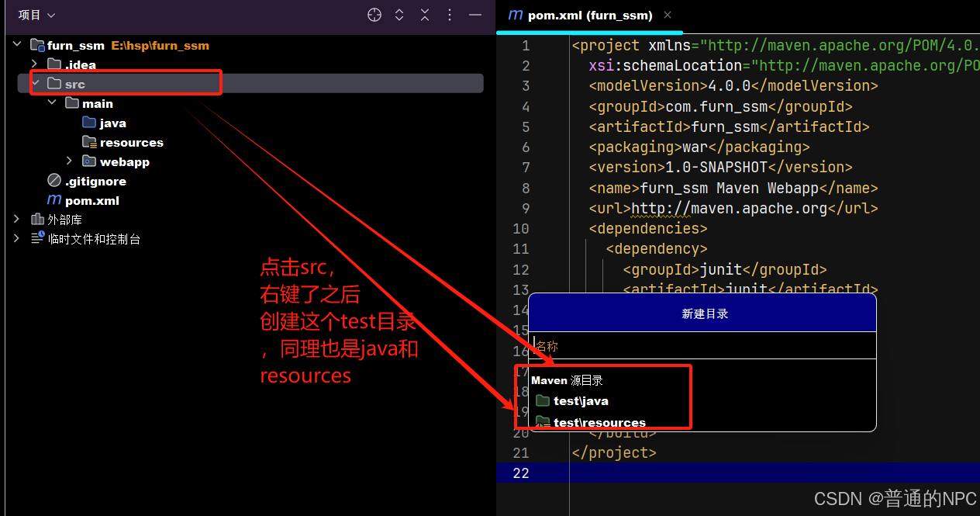Collapse the main folder chevron
This screenshot has width=980, height=516.
coord(52,103)
